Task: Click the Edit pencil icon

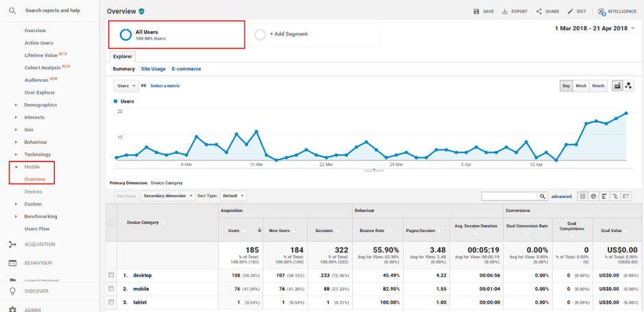Action: click(x=571, y=12)
